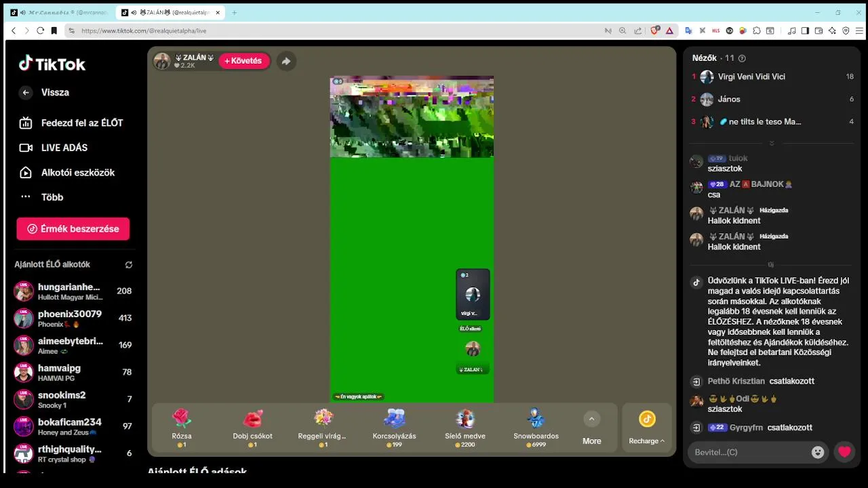Click the ZALAN host tile in video
The height and width of the screenshot is (488, 868).
[473, 357]
